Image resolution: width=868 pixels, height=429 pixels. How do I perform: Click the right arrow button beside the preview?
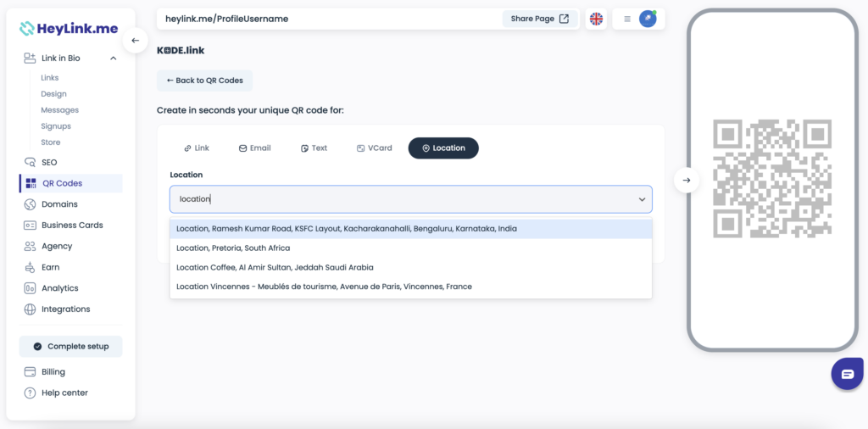tap(687, 181)
